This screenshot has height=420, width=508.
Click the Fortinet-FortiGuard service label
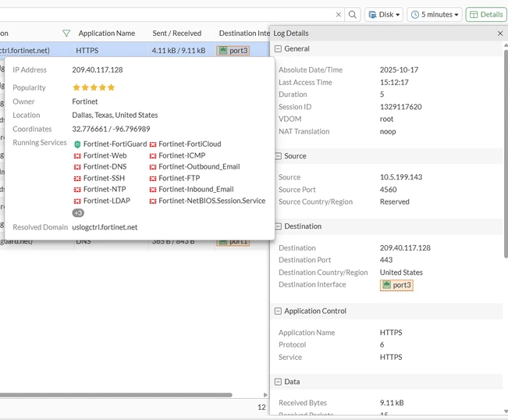[115, 144]
